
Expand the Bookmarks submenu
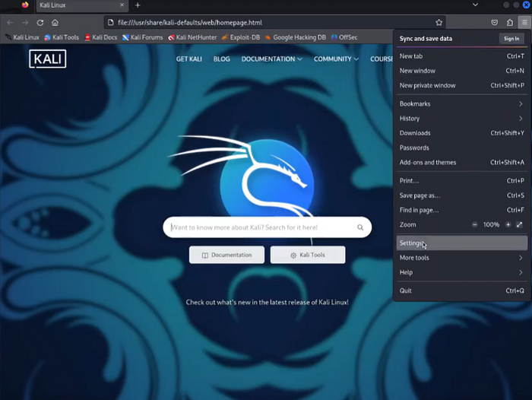(462, 103)
